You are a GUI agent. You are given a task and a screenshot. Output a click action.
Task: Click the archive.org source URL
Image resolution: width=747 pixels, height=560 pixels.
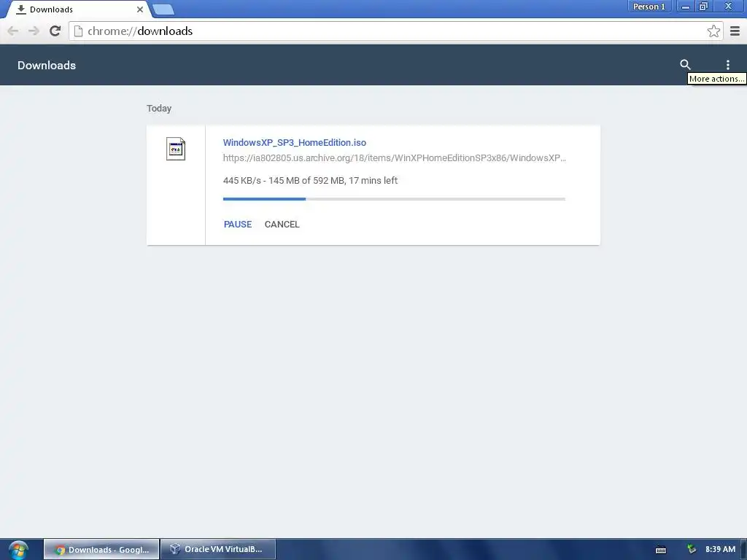point(395,157)
